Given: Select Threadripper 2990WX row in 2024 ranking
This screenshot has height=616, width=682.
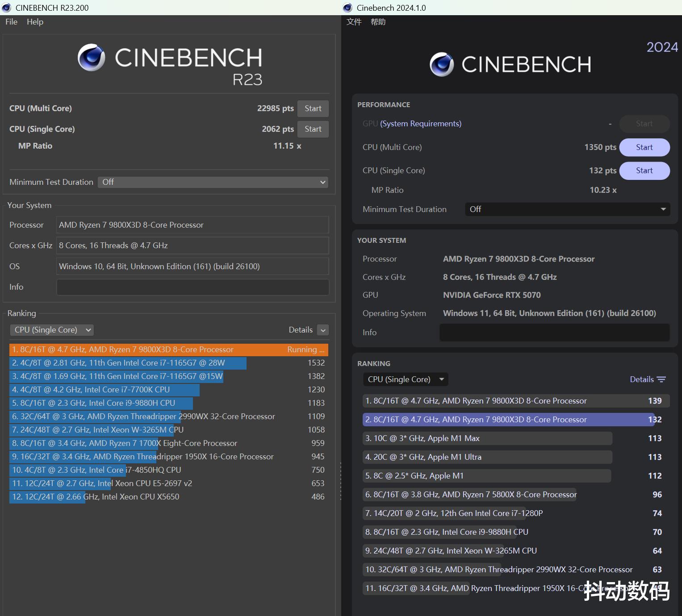Looking at the screenshot, I should pyautogui.click(x=516, y=570).
